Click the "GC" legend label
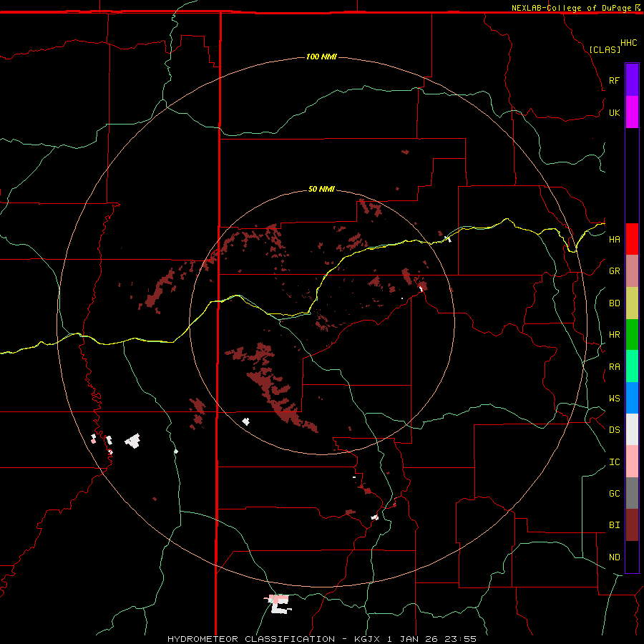This screenshot has height=644, width=644. [614, 493]
